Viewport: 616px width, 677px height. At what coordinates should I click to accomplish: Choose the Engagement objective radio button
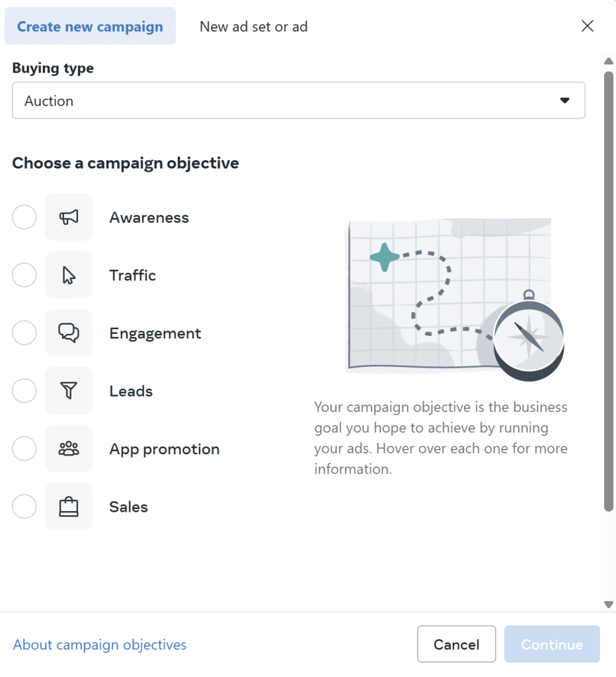pos(24,333)
